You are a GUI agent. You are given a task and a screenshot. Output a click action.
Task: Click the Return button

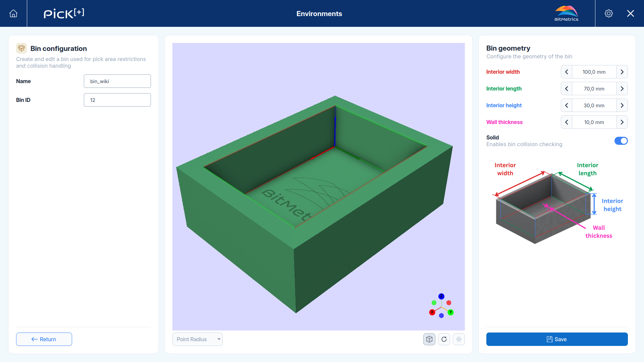coord(44,339)
